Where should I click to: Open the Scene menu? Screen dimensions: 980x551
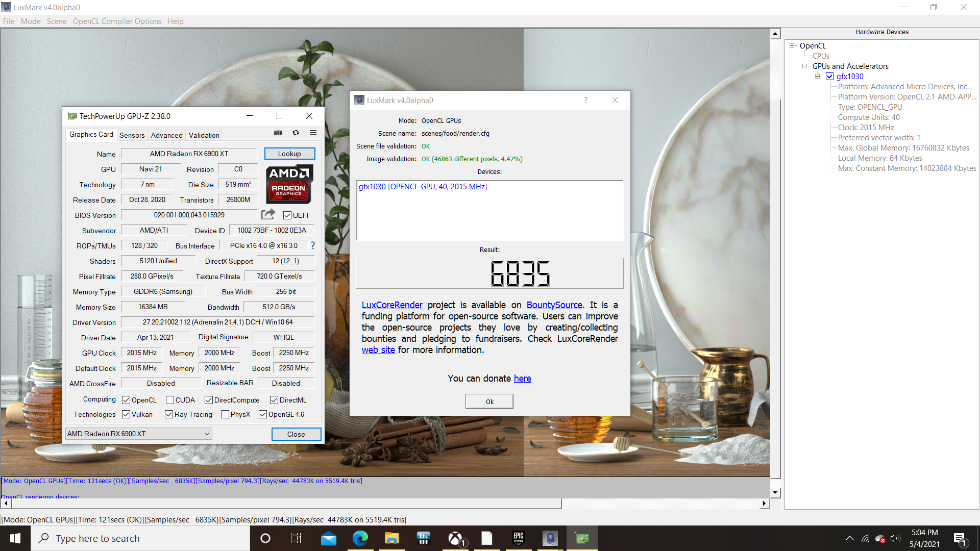pos(57,21)
